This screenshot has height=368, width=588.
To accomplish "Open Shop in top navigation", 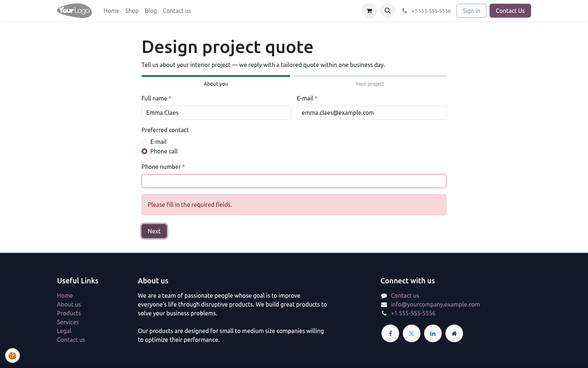I will pyautogui.click(x=132, y=11).
